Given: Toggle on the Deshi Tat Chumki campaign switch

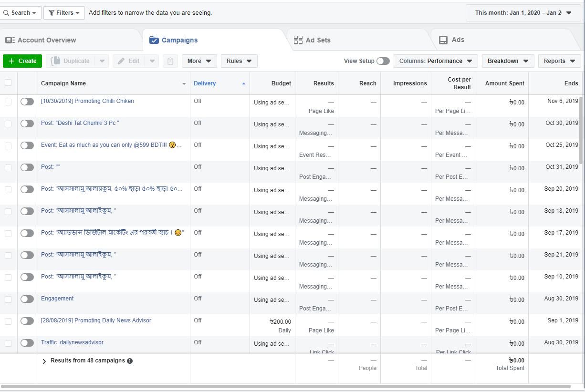Looking at the screenshot, I should click(x=27, y=124).
